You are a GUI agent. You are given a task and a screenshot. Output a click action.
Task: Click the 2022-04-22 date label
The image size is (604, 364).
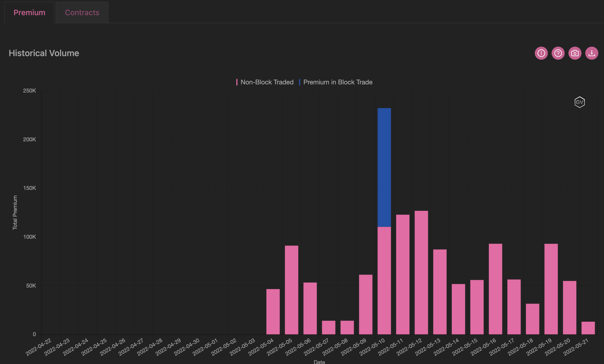39,347
